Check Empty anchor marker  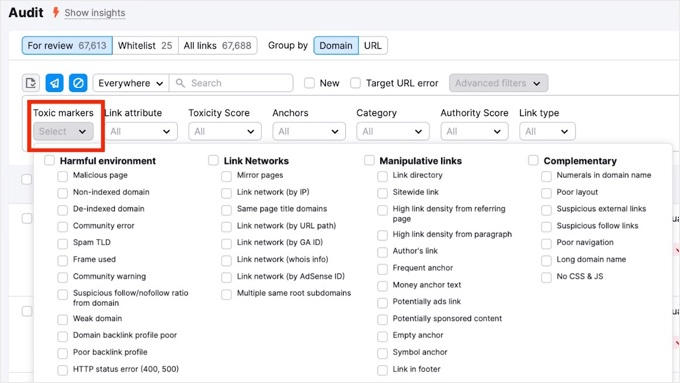pos(382,336)
